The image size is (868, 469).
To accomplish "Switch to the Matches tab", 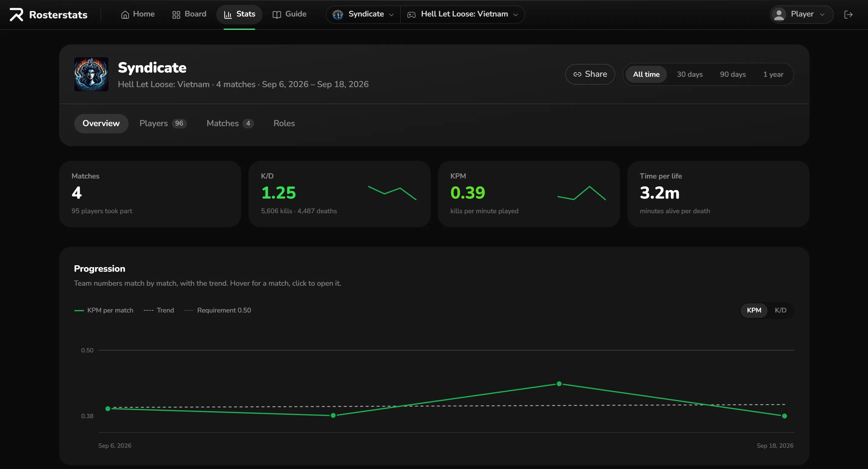I will pyautogui.click(x=230, y=123).
